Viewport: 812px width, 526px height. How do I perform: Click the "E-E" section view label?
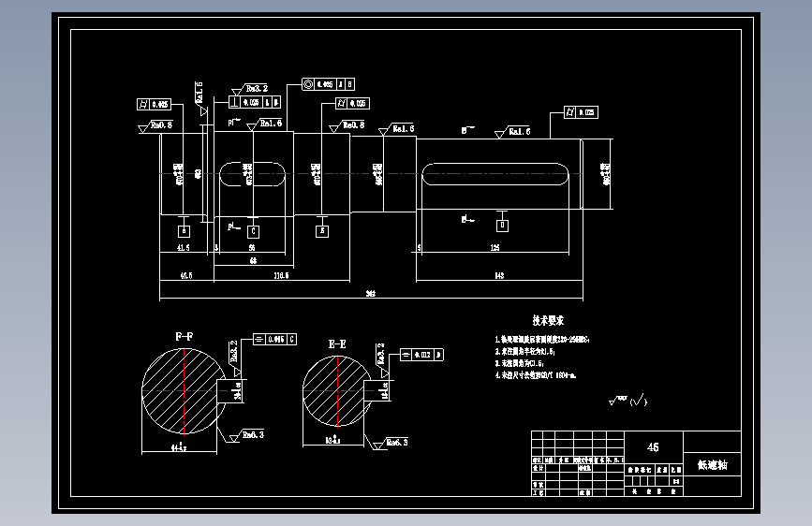tap(337, 344)
